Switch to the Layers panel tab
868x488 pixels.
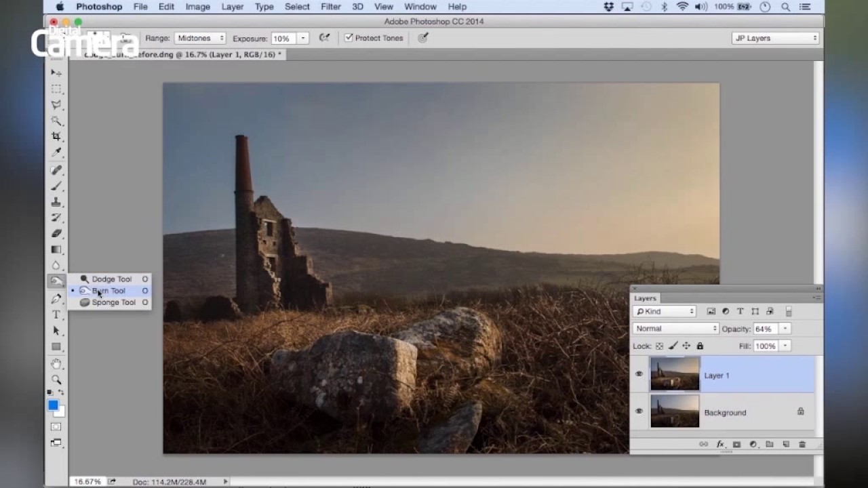pyautogui.click(x=645, y=298)
